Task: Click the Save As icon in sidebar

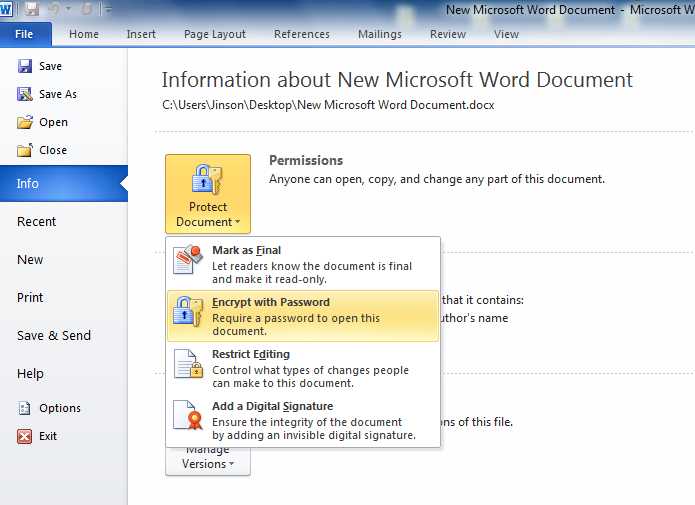Action: point(25,94)
